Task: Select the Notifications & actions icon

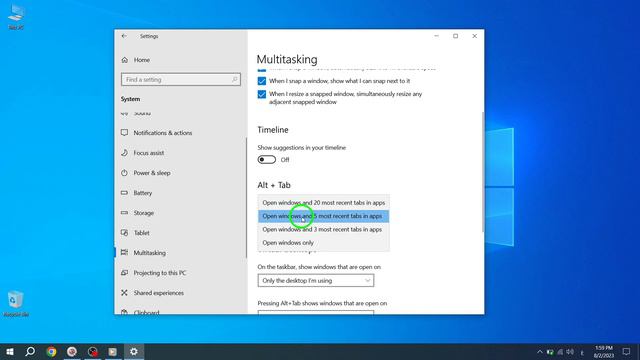Action: pos(124,133)
